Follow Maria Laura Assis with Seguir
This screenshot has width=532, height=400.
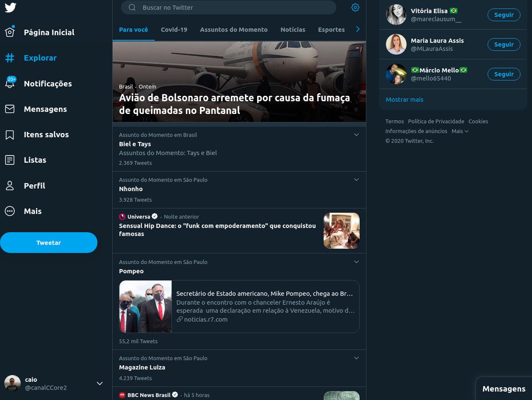coord(504,44)
